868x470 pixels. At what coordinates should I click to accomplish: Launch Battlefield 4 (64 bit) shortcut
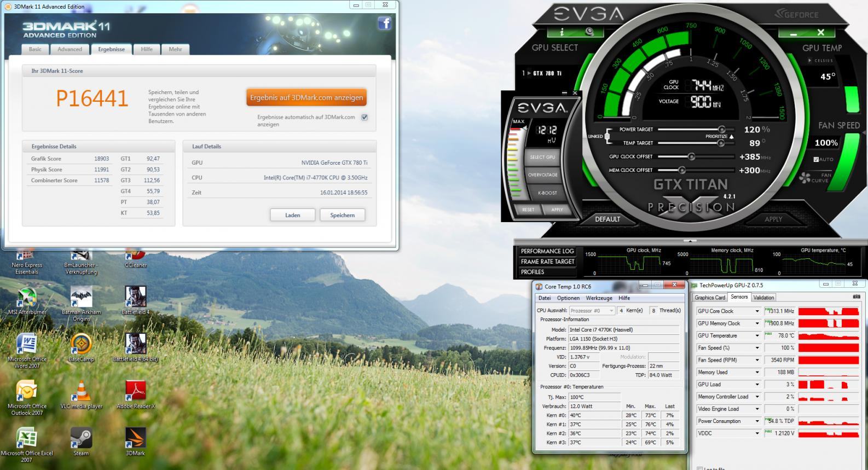pyautogui.click(x=135, y=349)
